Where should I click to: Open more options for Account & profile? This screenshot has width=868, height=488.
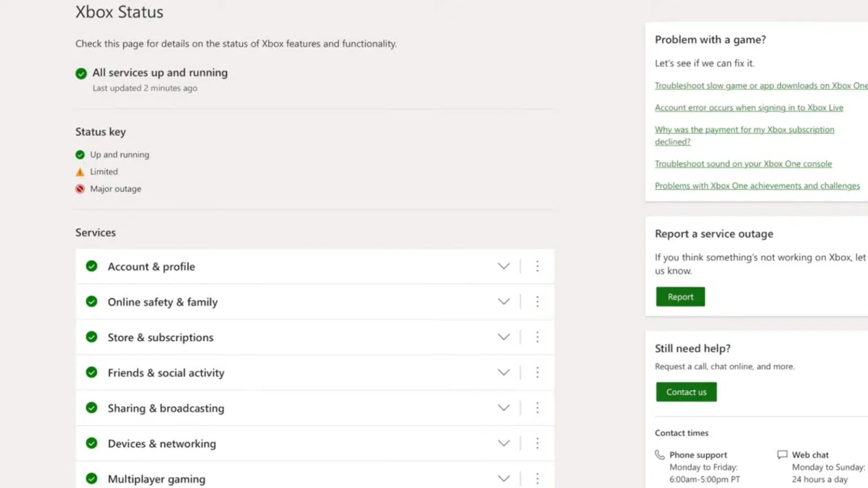coord(537,266)
